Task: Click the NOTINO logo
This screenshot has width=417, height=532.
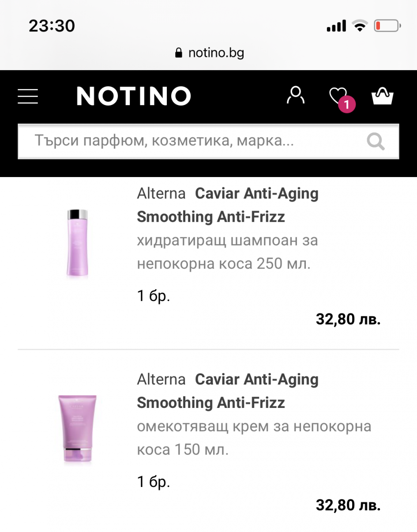Action: (x=134, y=96)
